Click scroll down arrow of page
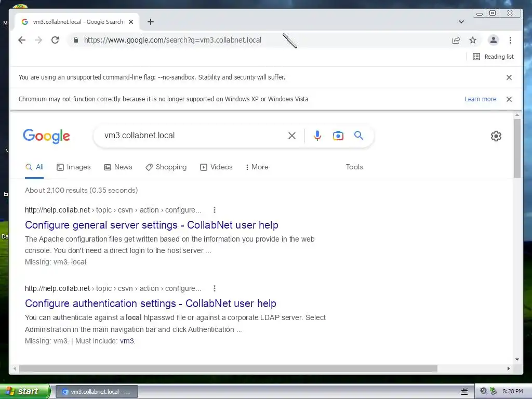 (517, 360)
